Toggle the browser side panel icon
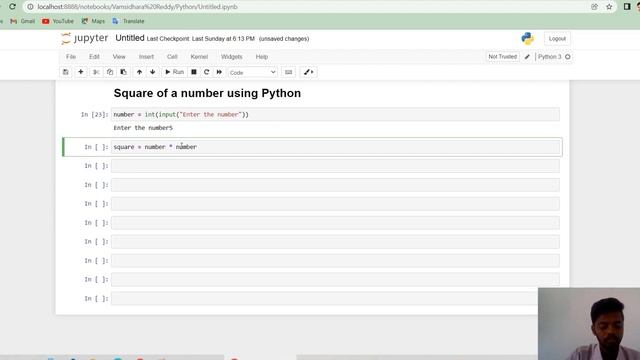The image size is (640, 360). coord(627,7)
